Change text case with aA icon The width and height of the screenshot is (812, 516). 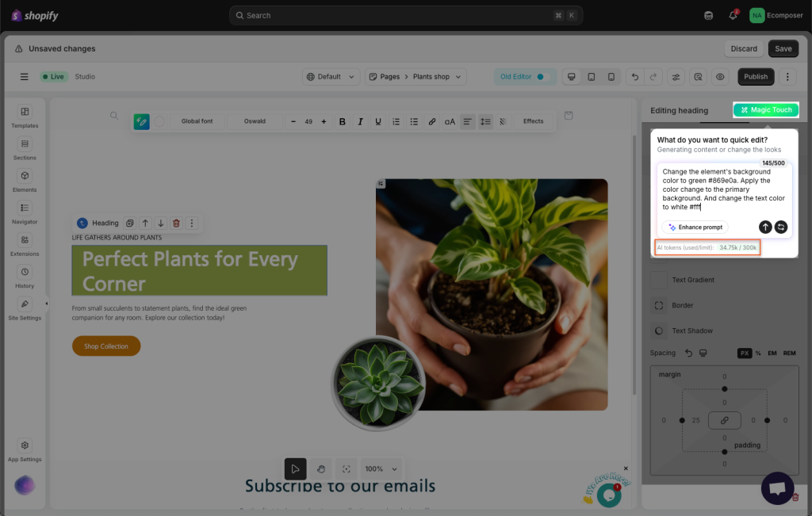[450, 121]
